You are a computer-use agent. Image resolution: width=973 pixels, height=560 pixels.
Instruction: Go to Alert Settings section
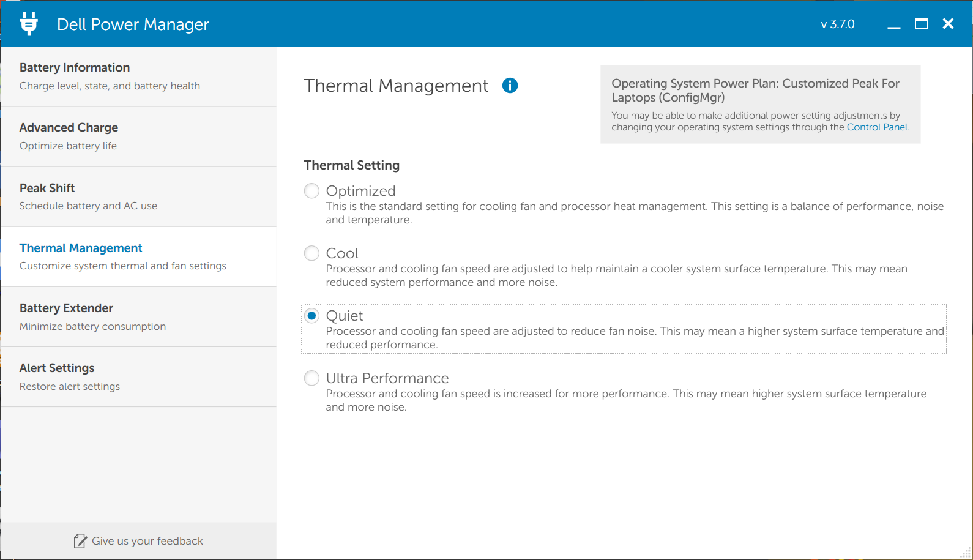[x=139, y=376]
